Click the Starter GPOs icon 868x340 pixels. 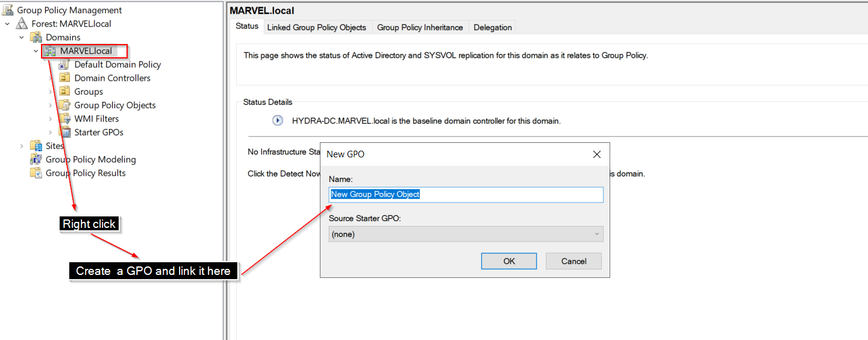click(64, 132)
